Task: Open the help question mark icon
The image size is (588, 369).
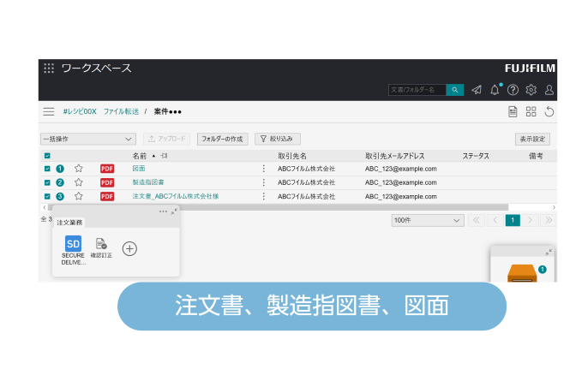Action: (x=513, y=90)
